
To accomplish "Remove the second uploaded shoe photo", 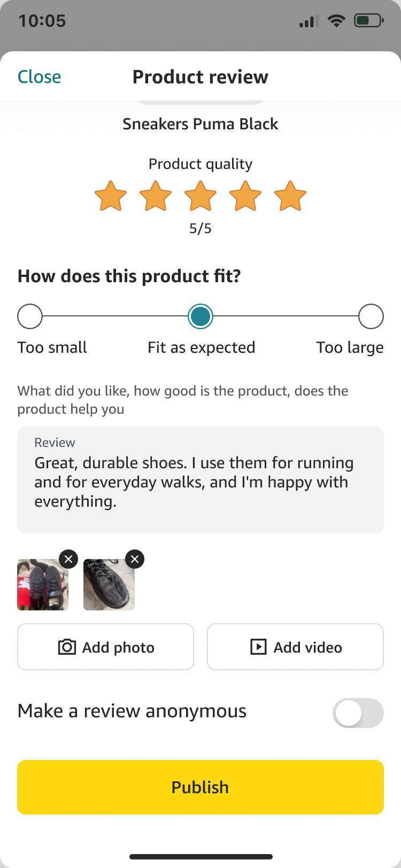I will pyautogui.click(x=135, y=560).
